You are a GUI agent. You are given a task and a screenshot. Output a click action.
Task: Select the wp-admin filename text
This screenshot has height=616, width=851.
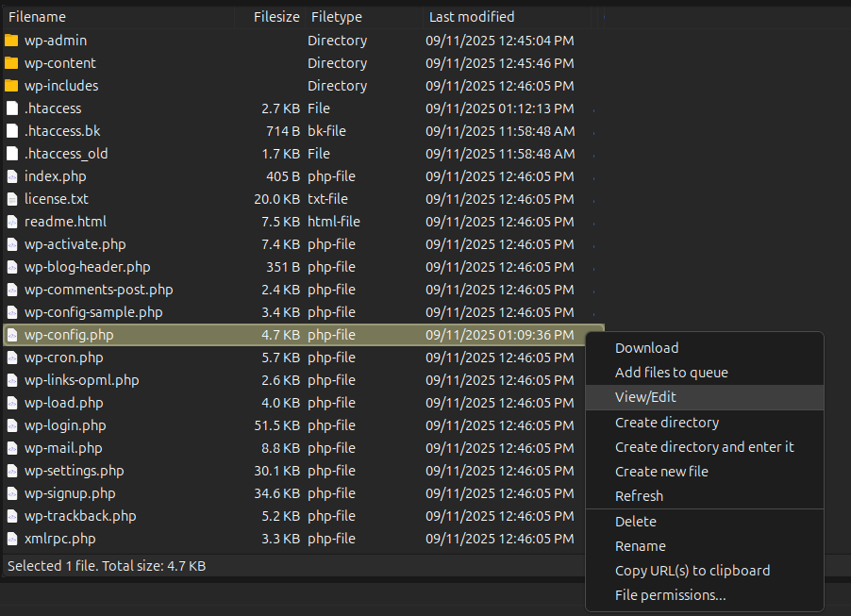[x=56, y=41]
